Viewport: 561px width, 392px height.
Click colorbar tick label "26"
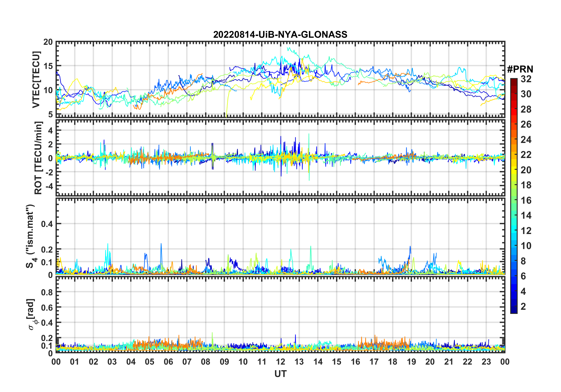[x=526, y=124]
